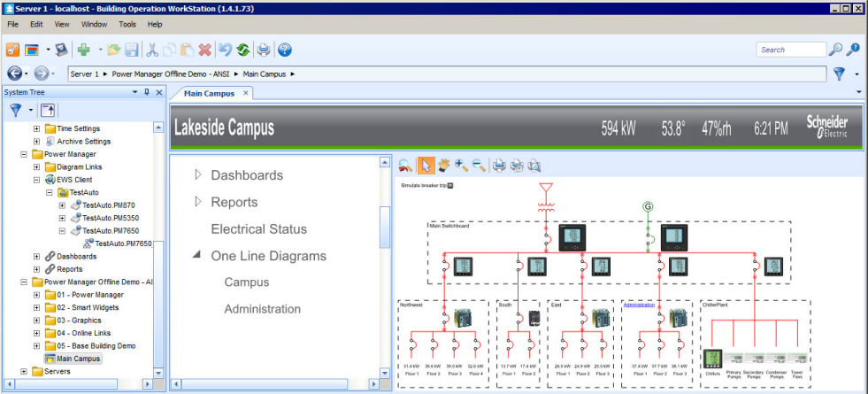This screenshot has width=868, height=394.
Task: Click the red X Delete icon
Action: (204, 50)
